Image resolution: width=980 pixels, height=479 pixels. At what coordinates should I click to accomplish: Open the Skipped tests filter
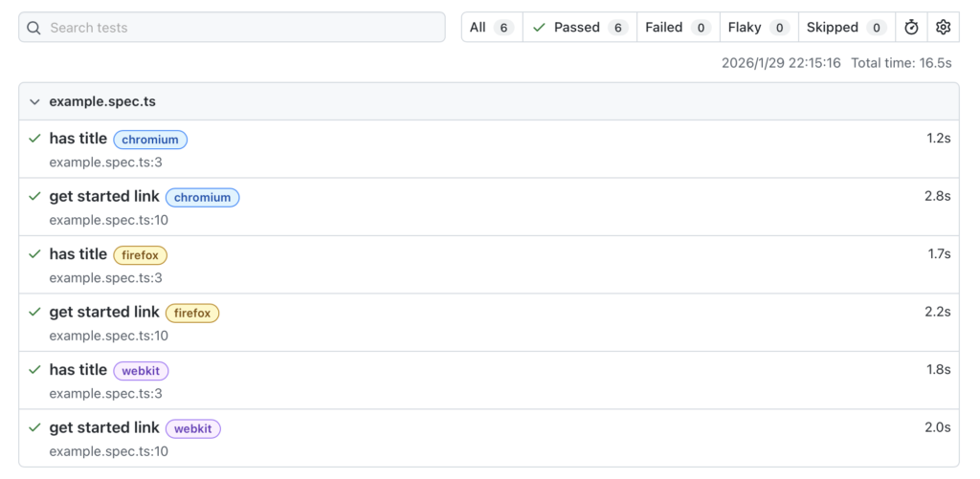(845, 28)
